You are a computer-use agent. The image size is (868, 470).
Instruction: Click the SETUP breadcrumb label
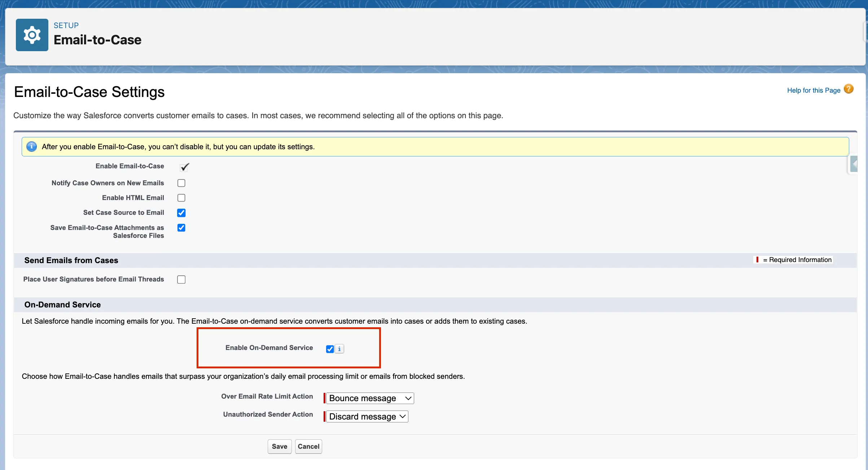66,25
